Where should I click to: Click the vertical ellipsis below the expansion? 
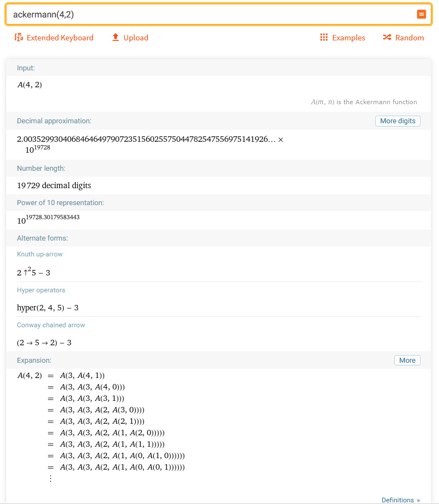[x=51, y=478]
